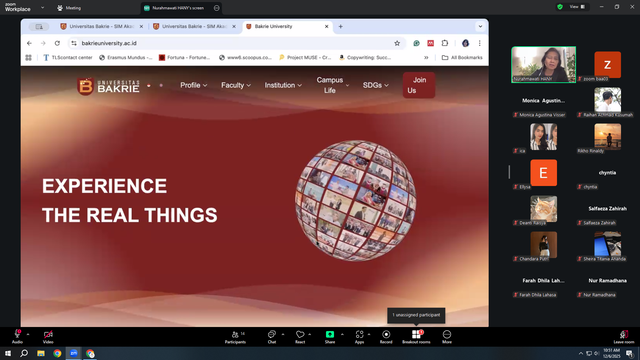Viewport: 640px width, 360px height.
Task: Open the Project MUSE bookmark
Action: point(305,58)
